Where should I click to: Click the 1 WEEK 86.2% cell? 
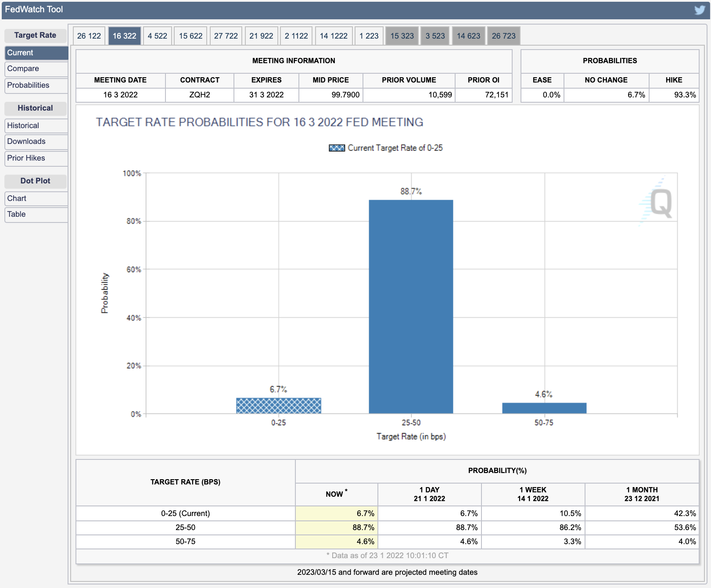click(x=533, y=527)
